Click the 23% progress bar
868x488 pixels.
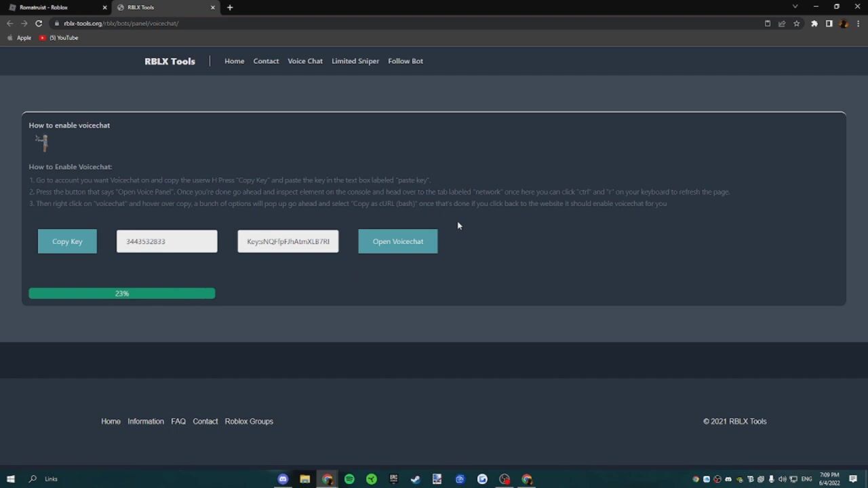122,293
